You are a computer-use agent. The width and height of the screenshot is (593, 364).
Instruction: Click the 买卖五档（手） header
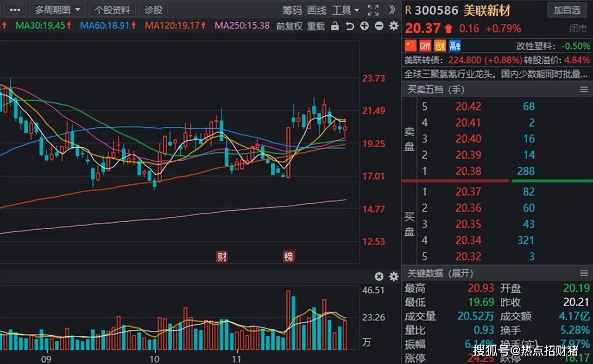click(435, 89)
